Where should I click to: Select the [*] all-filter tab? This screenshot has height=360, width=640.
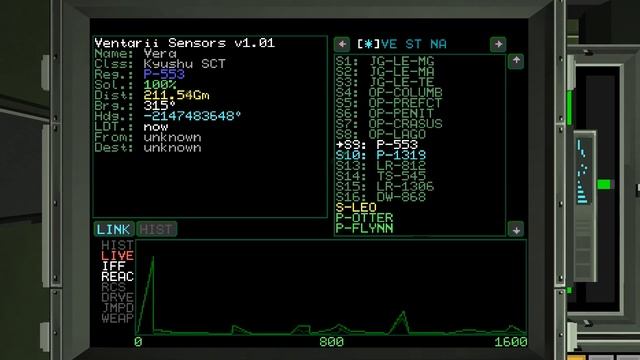pos(369,44)
